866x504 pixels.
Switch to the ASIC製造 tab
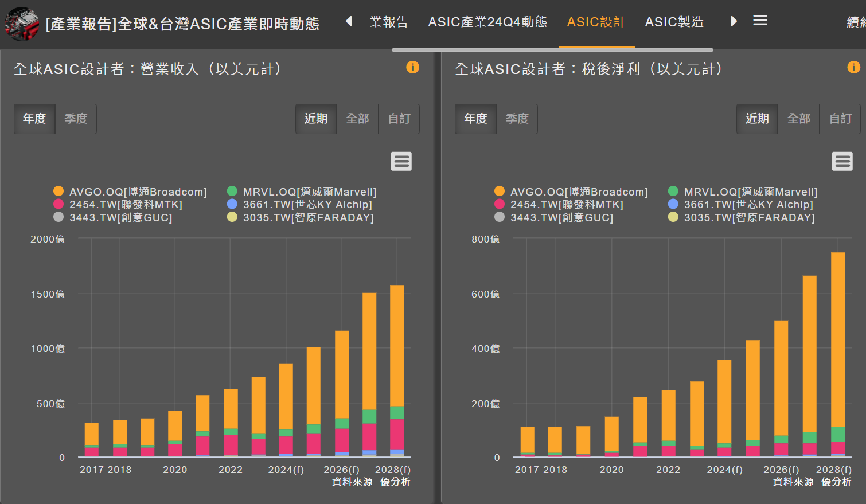(674, 22)
